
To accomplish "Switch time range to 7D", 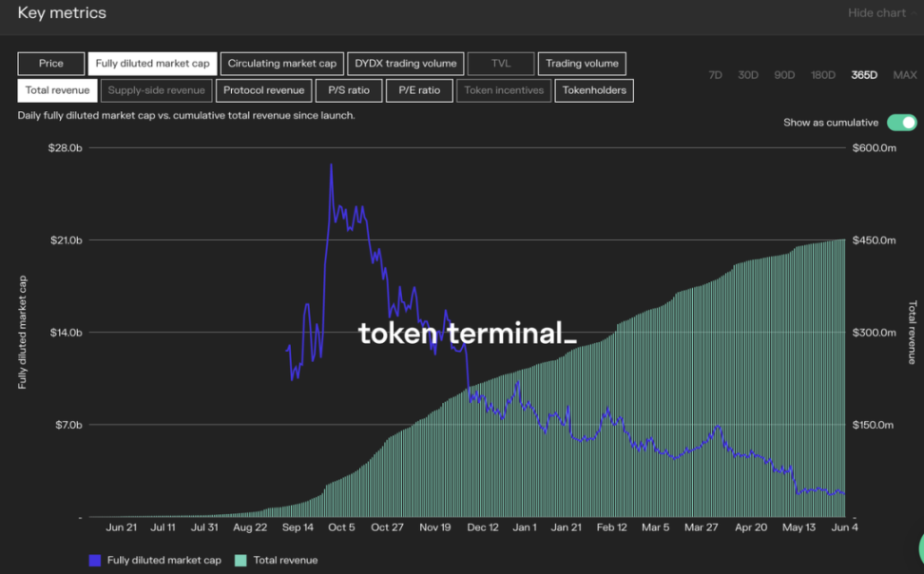I will pyautogui.click(x=716, y=75).
